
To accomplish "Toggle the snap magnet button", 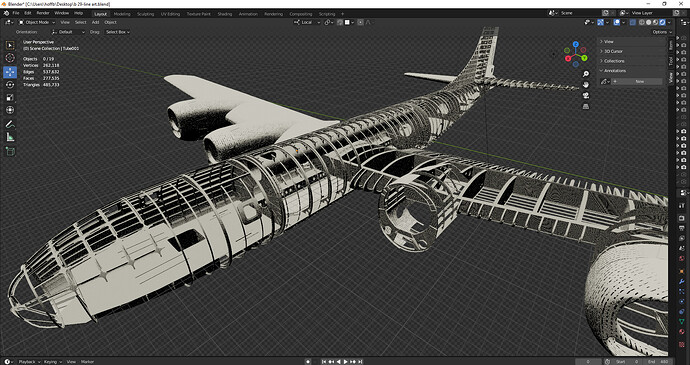I will [340, 22].
